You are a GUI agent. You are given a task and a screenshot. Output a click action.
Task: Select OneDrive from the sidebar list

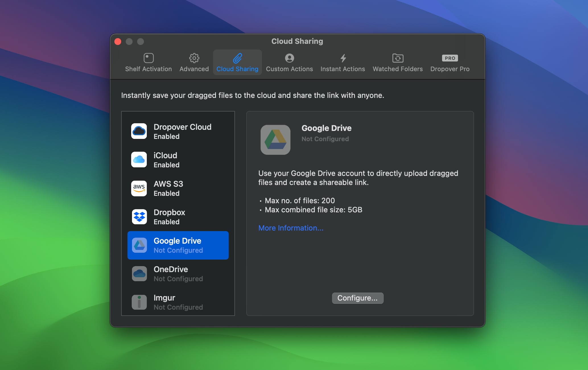178,274
